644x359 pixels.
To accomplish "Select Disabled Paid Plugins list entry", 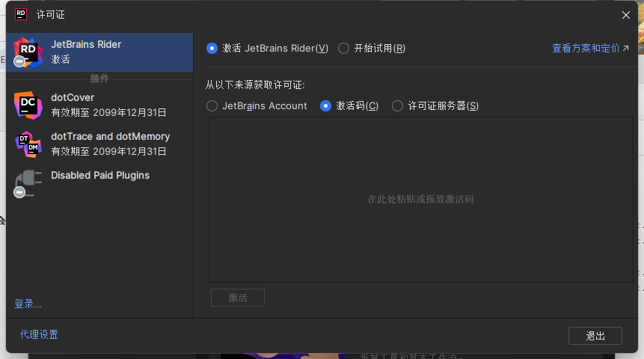I will (99, 183).
